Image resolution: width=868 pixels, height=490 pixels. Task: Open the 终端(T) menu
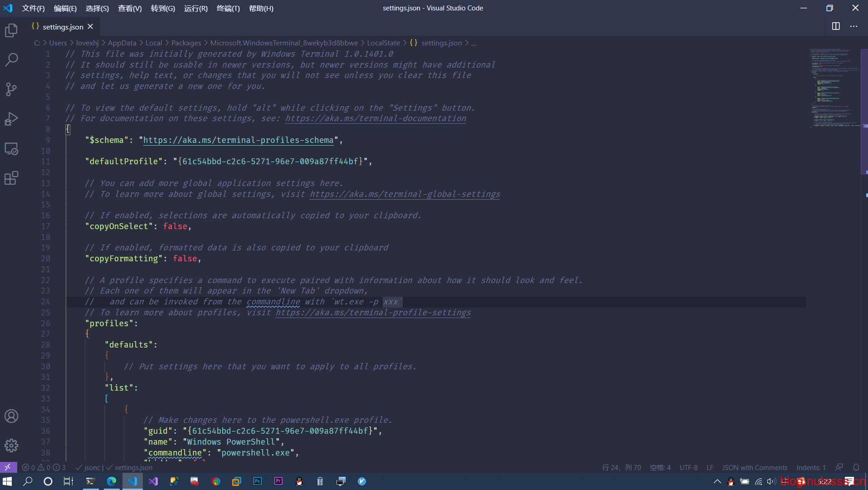pyautogui.click(x=228, y=8)
